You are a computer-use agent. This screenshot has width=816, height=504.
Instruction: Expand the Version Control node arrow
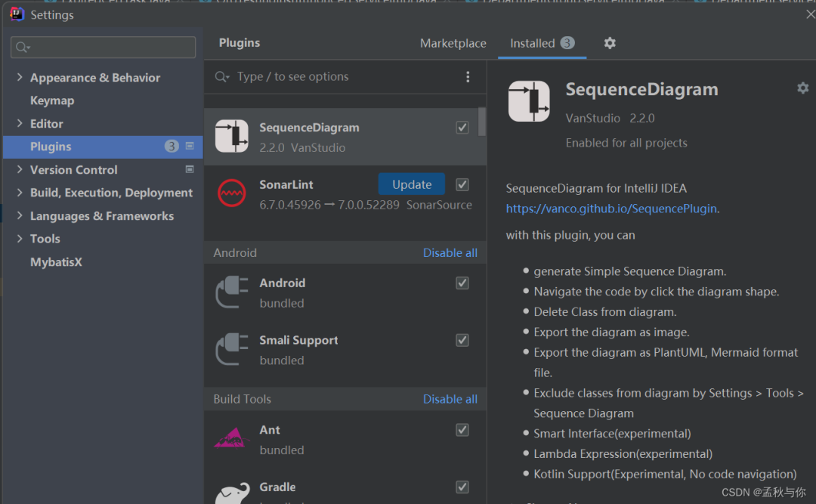click(x=20, y=169)
